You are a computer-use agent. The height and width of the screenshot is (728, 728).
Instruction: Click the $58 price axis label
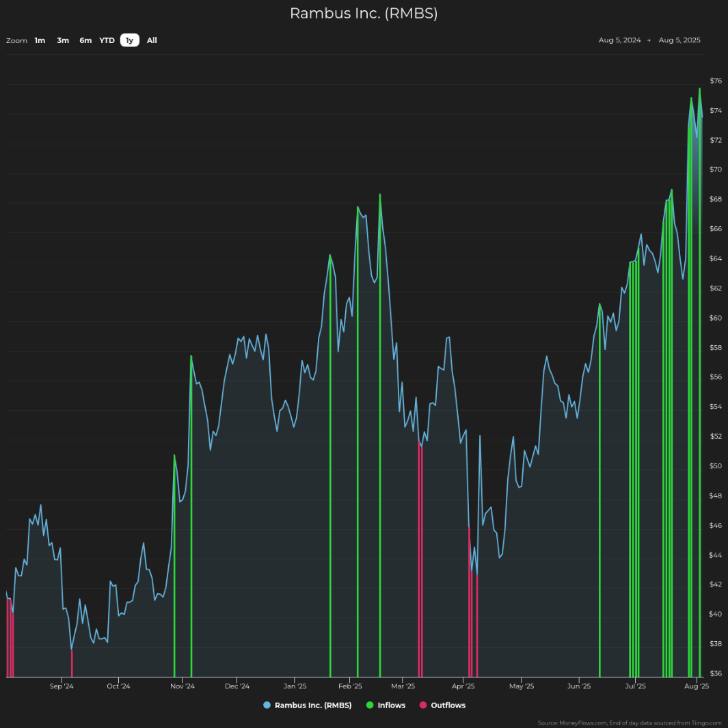tap(716, 348)
